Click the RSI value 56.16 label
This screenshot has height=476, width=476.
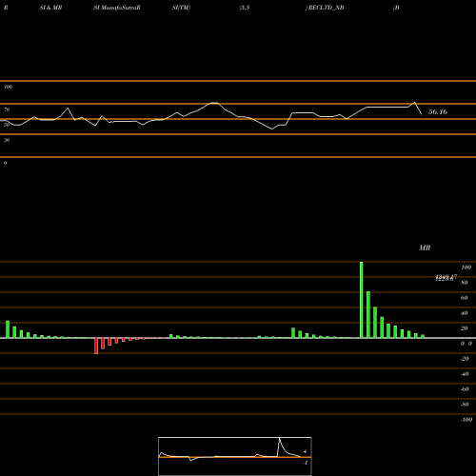(x=438, y=111)
